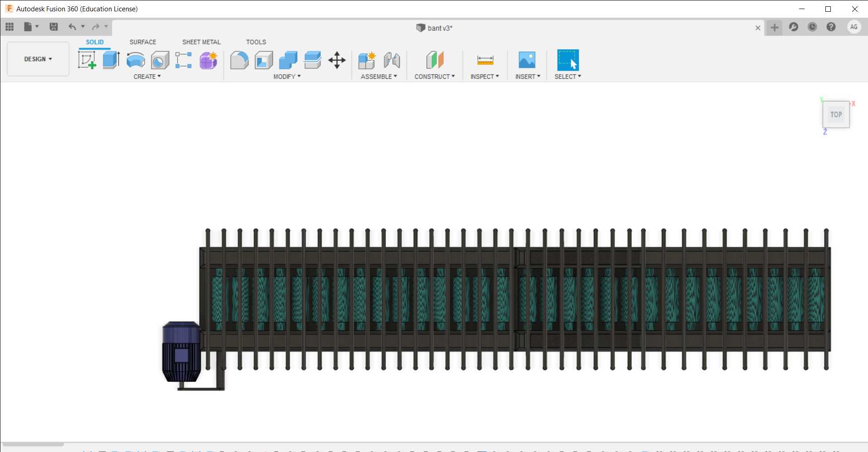Image resolution: width=868 pixels, height=452 pixels.
Task: Expand the CONSTRUCT menu
Action: [435, 77]
